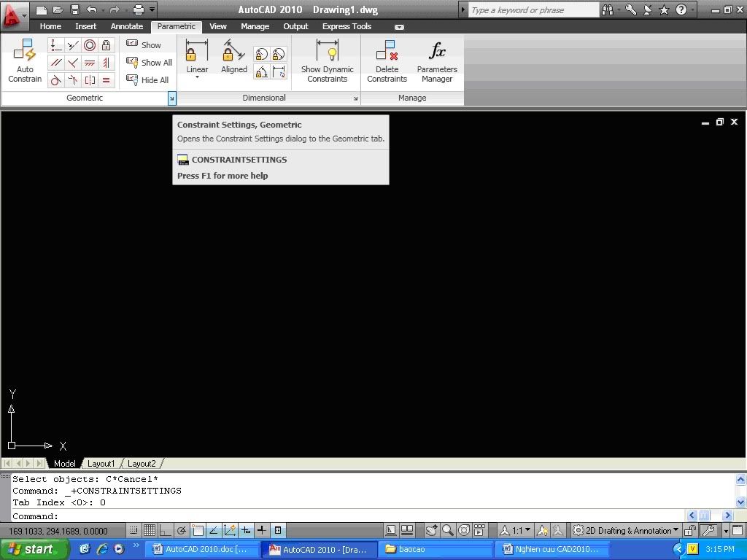Click the Auto Constrain tool
The width and height of the screenshot is (747, 560).
25,61
